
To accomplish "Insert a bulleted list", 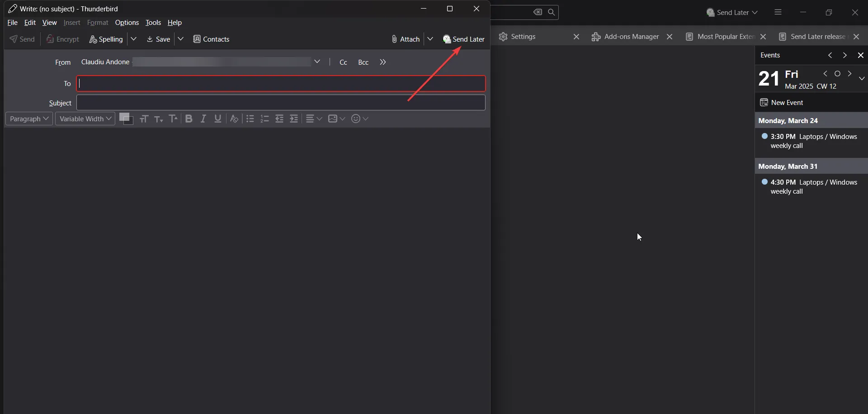I will (250, 119).
